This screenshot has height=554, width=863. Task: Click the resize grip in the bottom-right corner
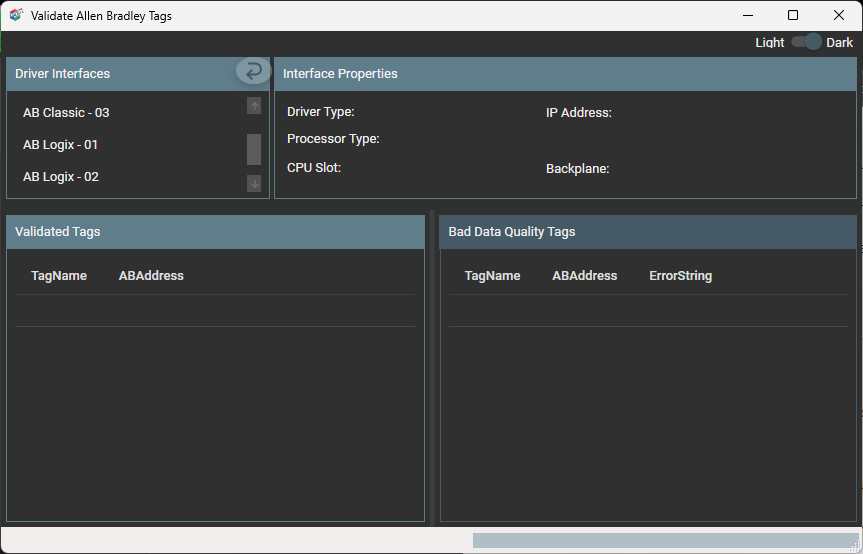pyautogui.click(x=855, y=545)
